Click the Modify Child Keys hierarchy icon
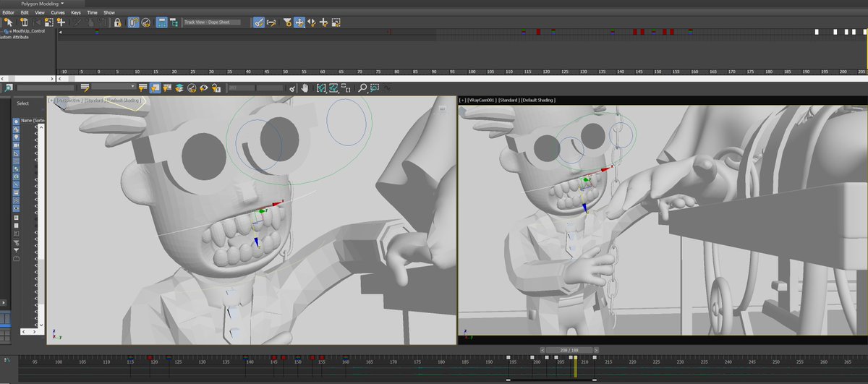This screenshot has height=384, width=868. pos(174,22)
